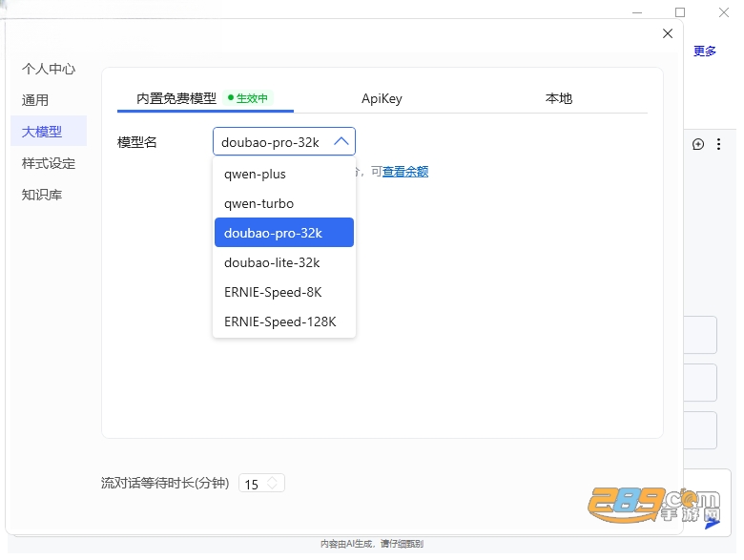The height and width of the screenshot is (560, 744).
Task: Open three-dot menu in background window
Action: click(x=719, y=144)
